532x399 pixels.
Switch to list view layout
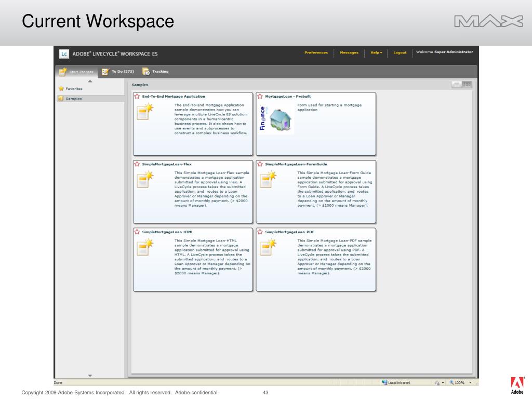click(x=457, y=85)
